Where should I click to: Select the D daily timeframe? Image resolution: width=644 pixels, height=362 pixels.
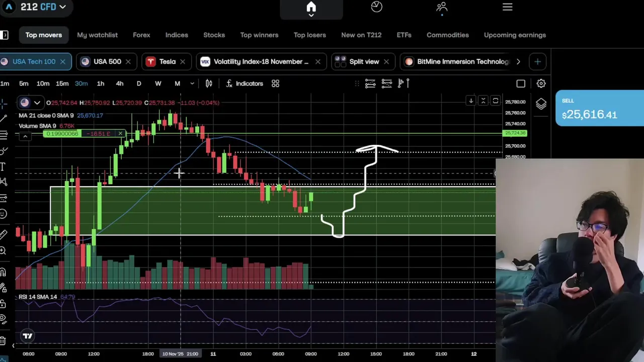coord(139,83)
